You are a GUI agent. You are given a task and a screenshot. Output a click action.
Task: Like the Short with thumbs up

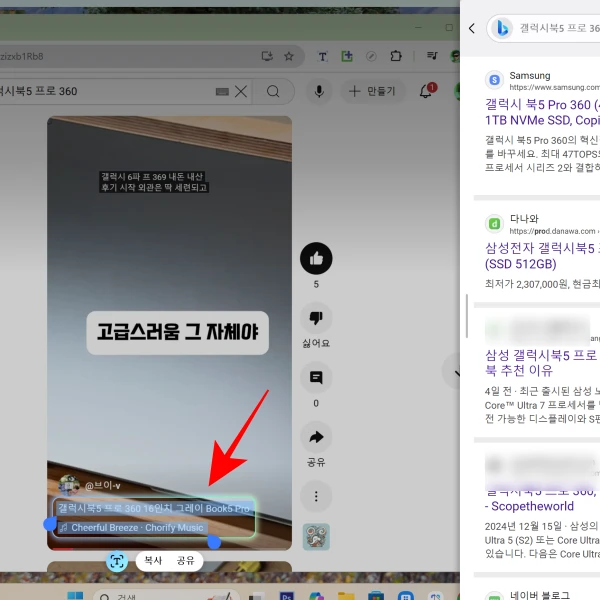click(x=316, y=258)
